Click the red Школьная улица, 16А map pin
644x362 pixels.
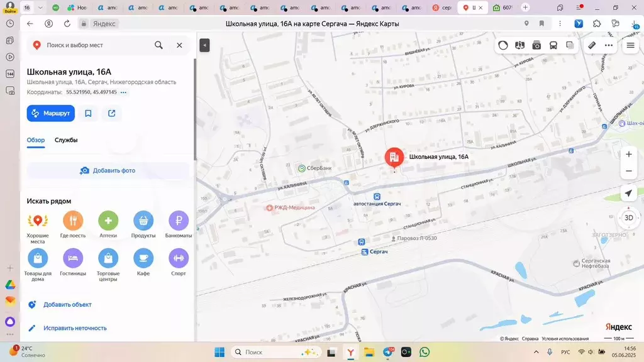[x=394, y=156]
